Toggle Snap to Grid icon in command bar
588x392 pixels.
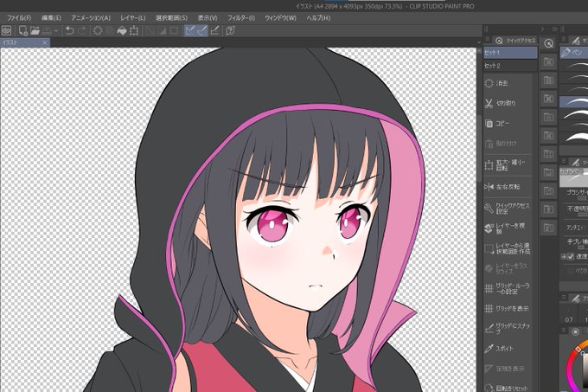[x=214, y=31]
